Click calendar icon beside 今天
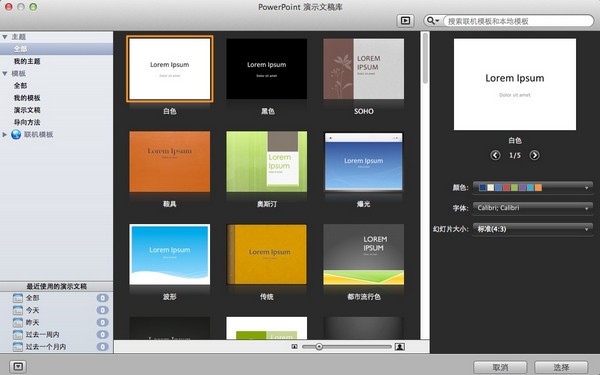The height and width of the screenshot is (375, 600). [18, 310]
